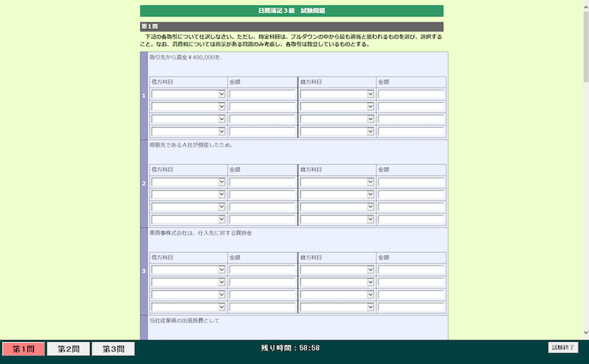Open question 2 first-row 貸方科目 dropdown
589x364 pixels.
(337, 182)
